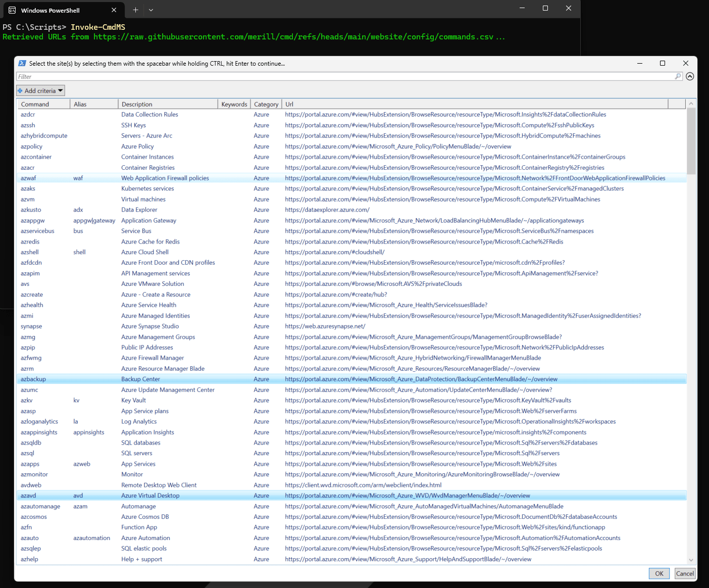Click the Container Instances description
Image resolution: width=709 pixels, height=588 pixels.
click(147, 157)
